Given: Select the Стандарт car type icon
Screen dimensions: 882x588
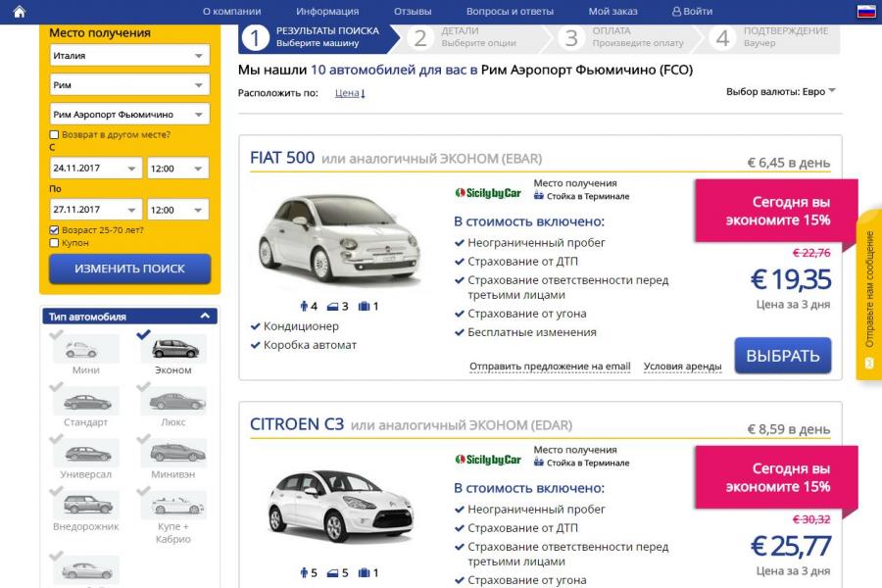Looking at the screenshot, I should (x=86, y=401).
